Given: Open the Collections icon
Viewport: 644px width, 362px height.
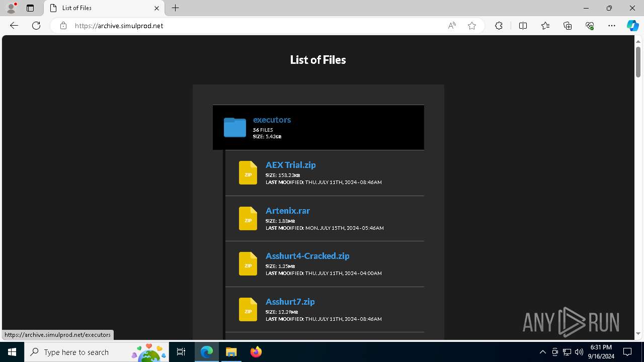Looking at the screenshot, I should tap(568, 26).
